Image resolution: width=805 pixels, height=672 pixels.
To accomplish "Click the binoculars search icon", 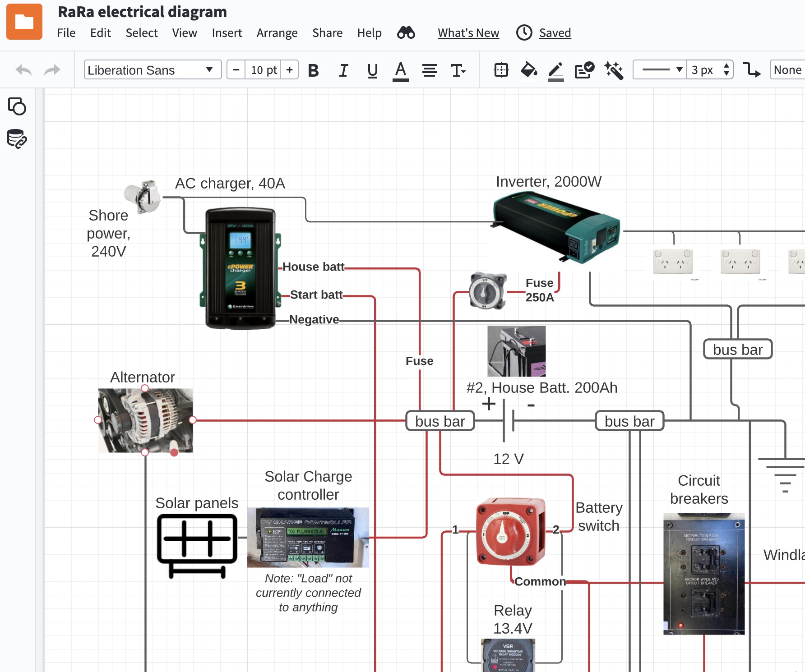I will pyautogui.click(x=406, y=33).
